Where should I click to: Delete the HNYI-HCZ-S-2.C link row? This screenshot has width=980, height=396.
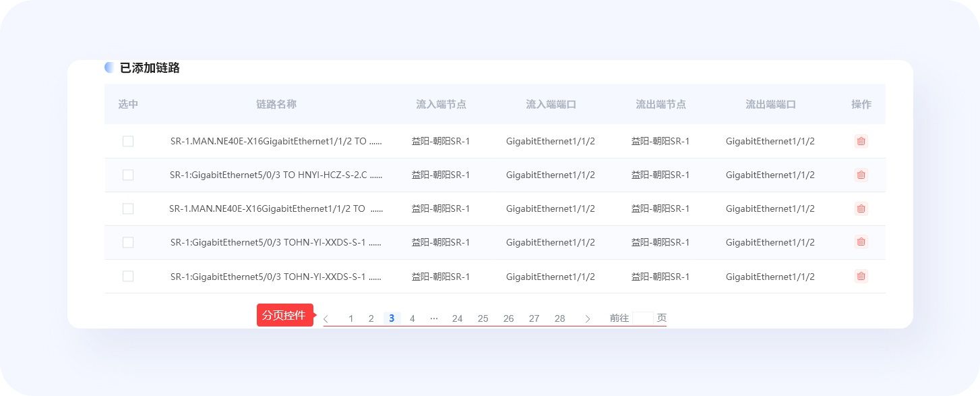[861, 175]
